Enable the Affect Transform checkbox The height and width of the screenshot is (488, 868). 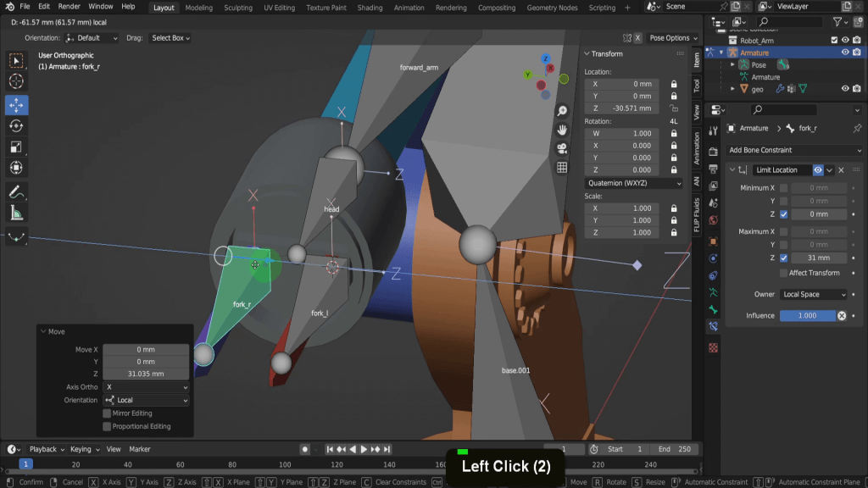pos(783,273)
